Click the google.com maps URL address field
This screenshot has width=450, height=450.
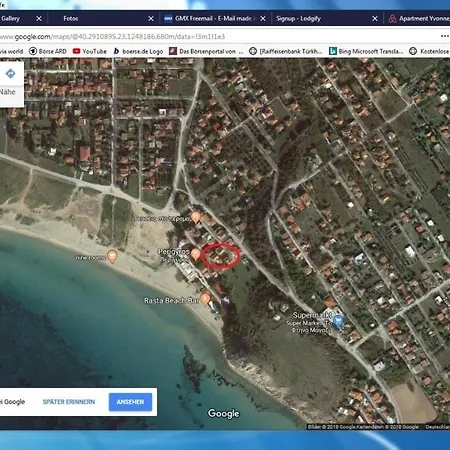pos(217,36)
